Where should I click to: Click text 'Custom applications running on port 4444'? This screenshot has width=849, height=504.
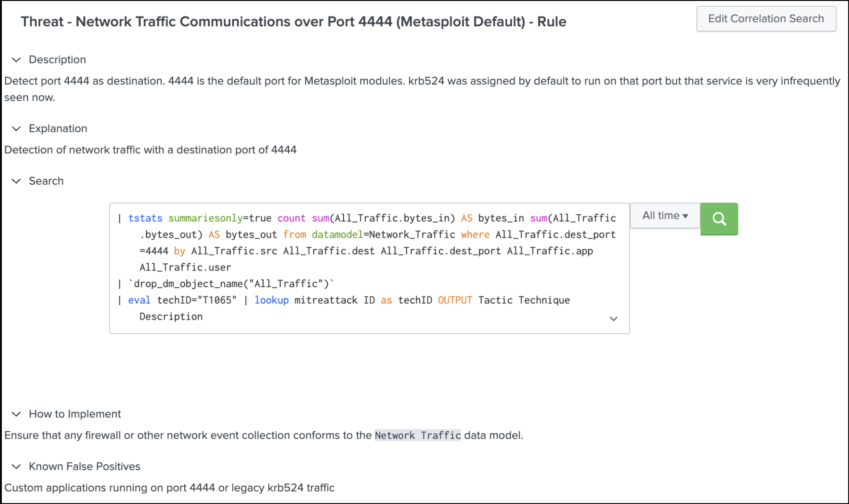[110, 488]
